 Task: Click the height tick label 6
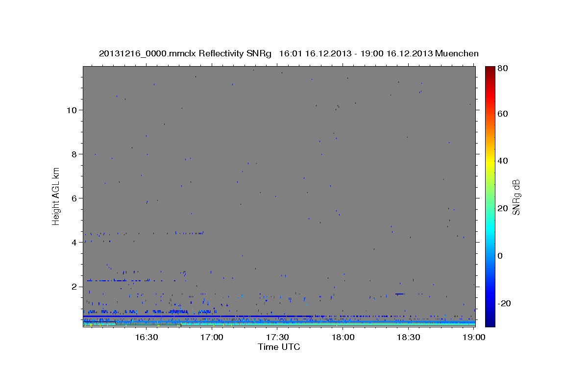(x=73, y=198)
